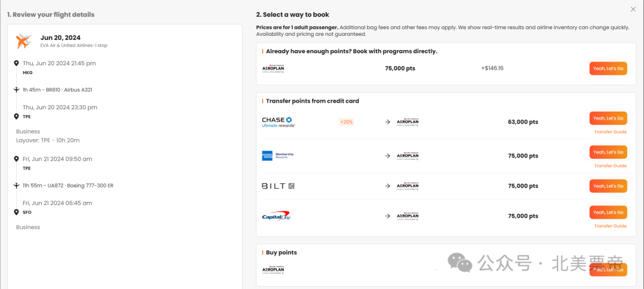This screenshot has height=289, width=644.
Task: Open the Transfer Guide link for Capital One
Action: (x=611, y=226)
